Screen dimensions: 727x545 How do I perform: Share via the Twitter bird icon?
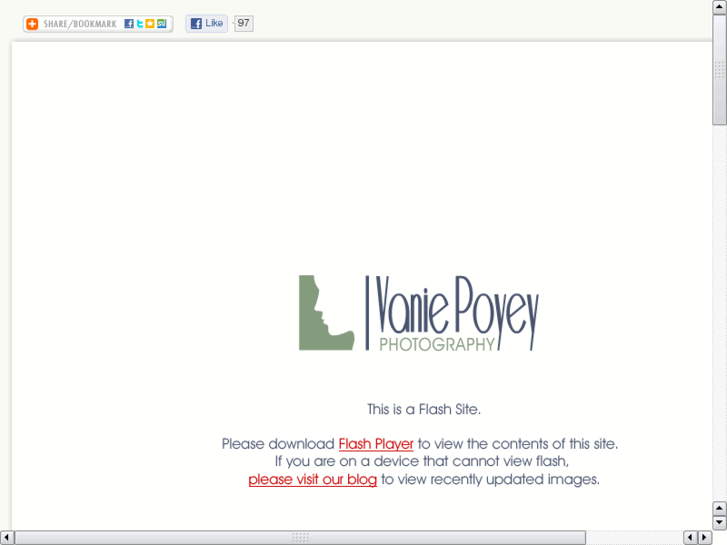[140, 24]
